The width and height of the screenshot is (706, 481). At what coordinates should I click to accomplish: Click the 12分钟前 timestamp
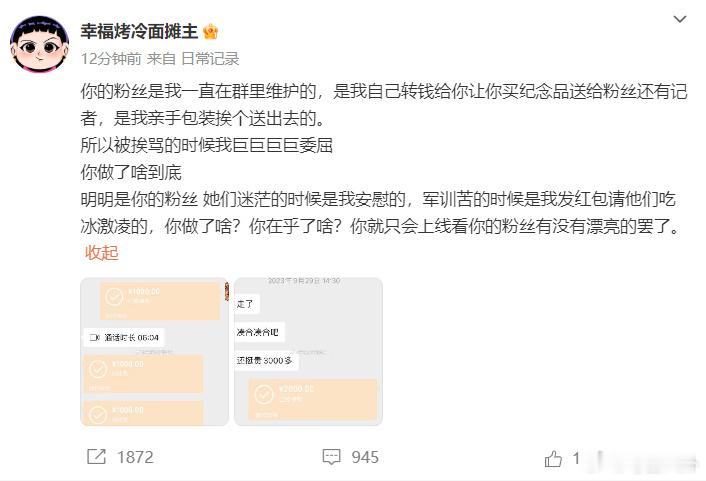pyautogui.click(x=111, y=59)
